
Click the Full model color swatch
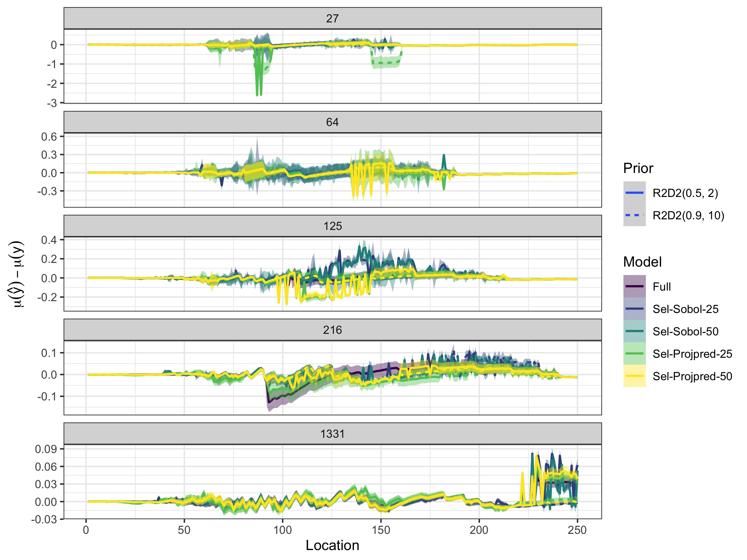pos(634,286)
